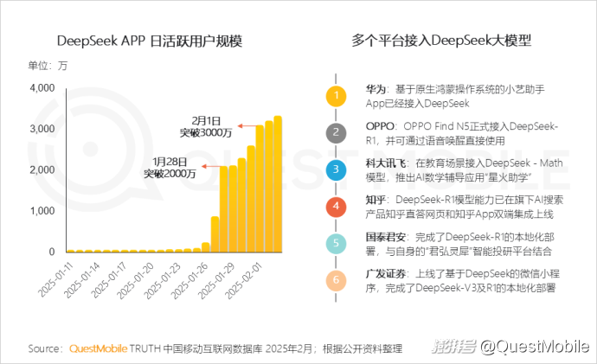Click the 知乎 item text
The width and height of the screenshot is (597, 364).
(x=464, y=207)
